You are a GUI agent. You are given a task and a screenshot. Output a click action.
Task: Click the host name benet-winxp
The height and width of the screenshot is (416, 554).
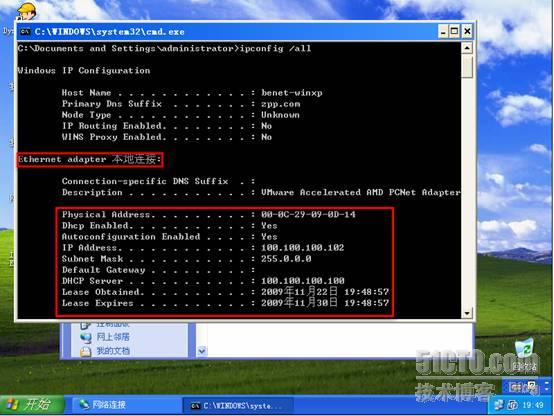coord(291,93)
